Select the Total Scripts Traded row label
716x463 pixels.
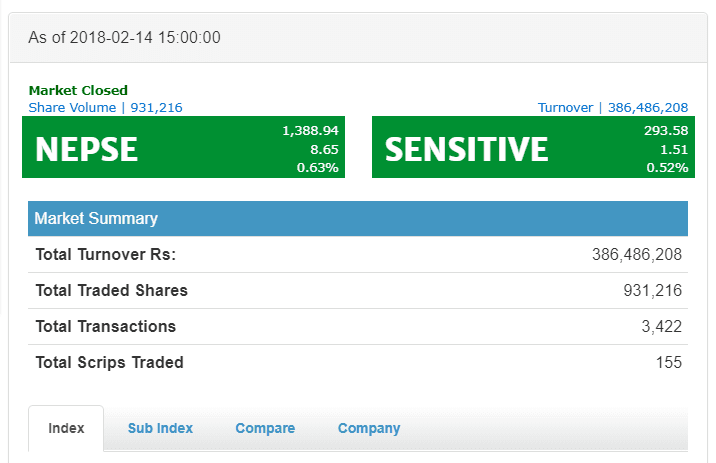(x=110, y=362)
